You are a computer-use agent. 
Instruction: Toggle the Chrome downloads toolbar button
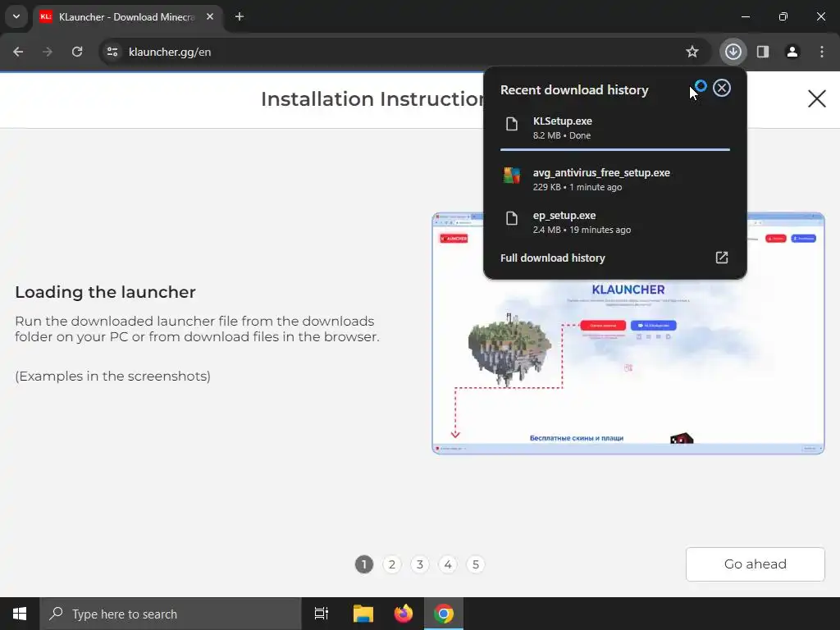(733, 52)
